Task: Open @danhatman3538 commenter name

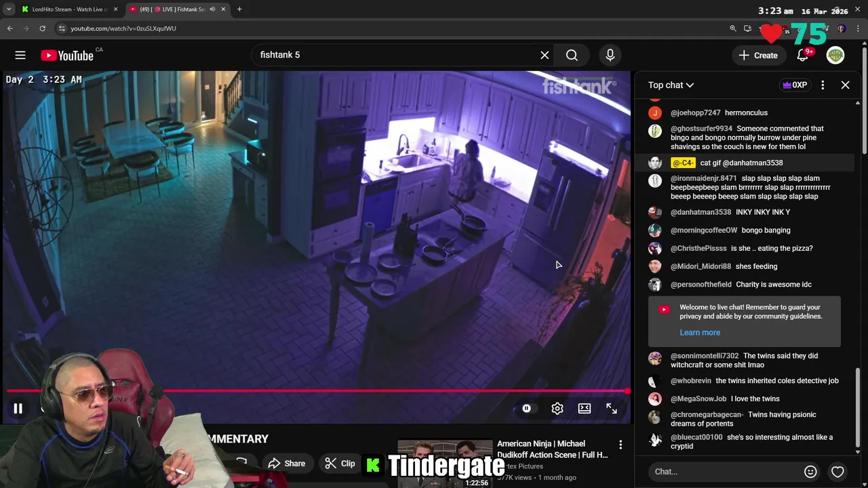Action: [701, 213]
